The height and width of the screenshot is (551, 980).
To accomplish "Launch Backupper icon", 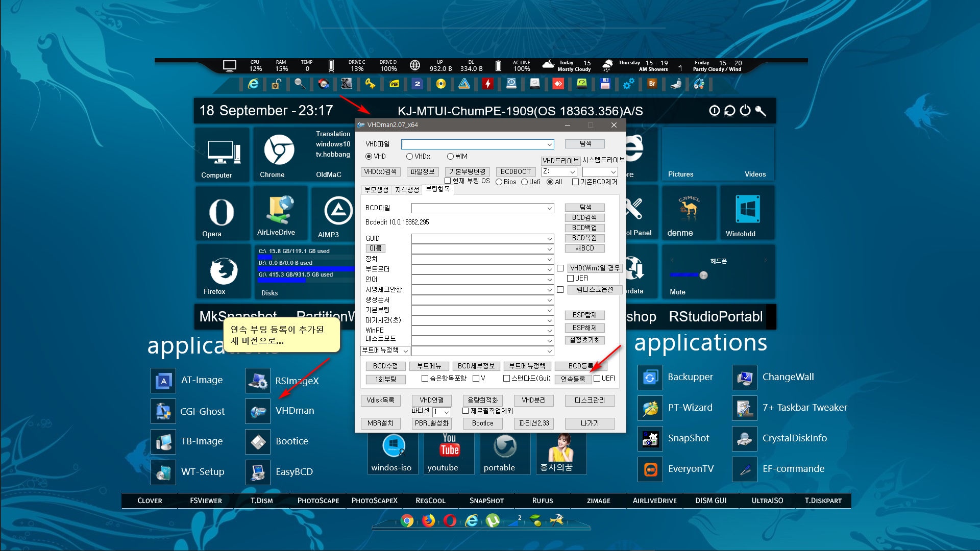I will [x=650, y=378].
